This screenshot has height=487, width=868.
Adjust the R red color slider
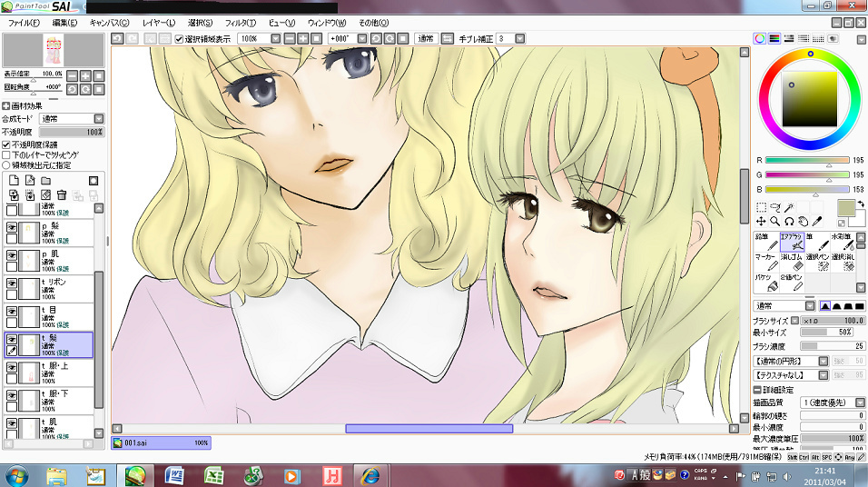807,160
